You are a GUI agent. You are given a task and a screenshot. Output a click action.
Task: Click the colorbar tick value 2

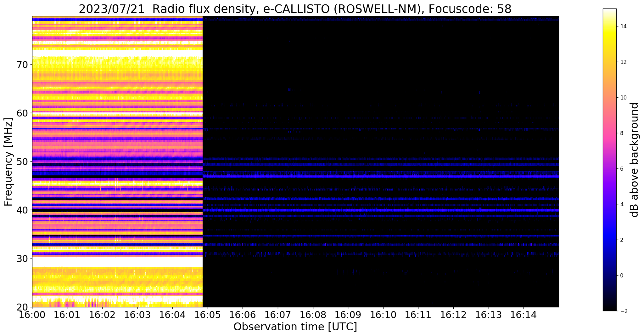(621, 240)
